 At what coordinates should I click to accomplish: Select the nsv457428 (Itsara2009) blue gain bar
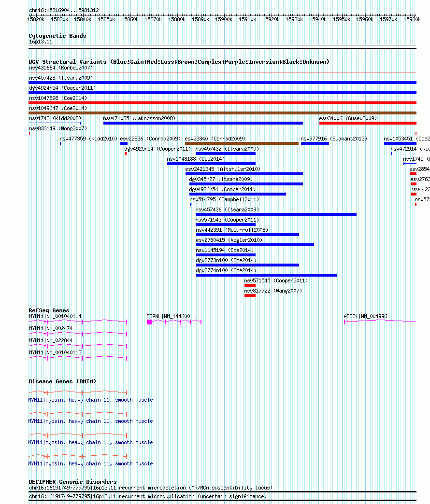pos(223,83)
